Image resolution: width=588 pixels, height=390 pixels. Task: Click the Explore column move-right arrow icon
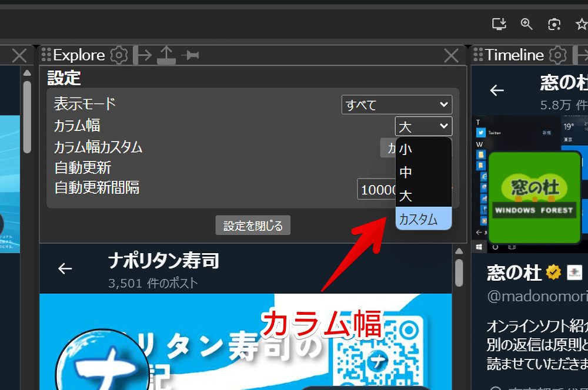143,55
